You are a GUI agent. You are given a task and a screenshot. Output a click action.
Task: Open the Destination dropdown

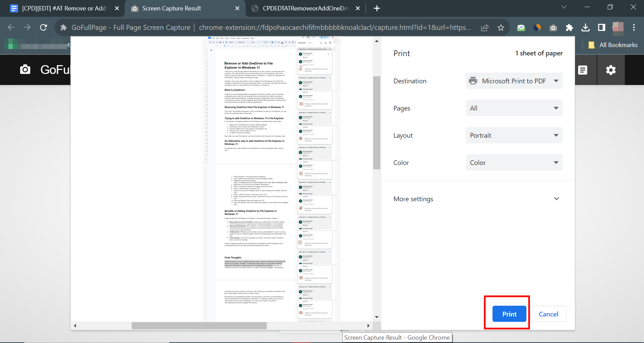click(x=514, y=81)
